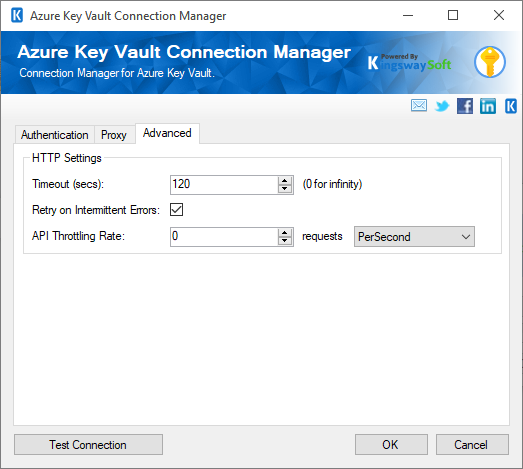Decrease API Throttling Rate with down arrow

[285, 241]
